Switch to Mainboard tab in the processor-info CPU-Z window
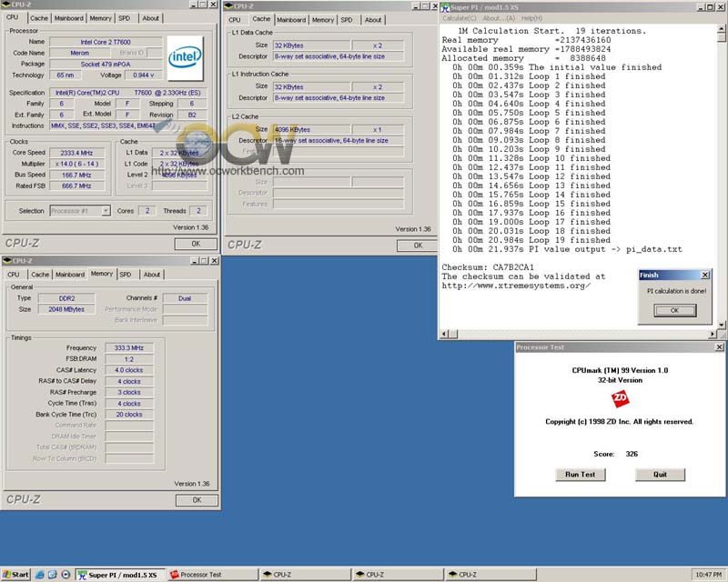 pos(69,18)
